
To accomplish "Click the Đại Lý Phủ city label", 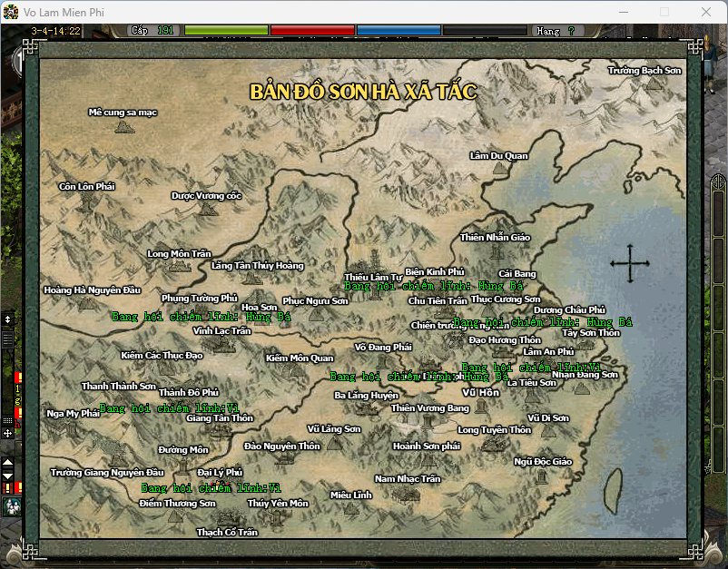I will click(220, 472).
